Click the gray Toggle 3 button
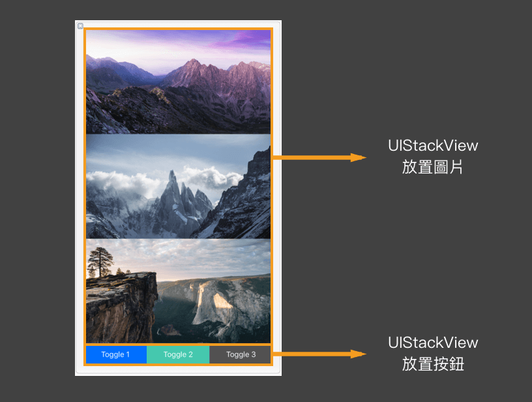The height and width of the screenshot is (402, 532). pyautogui.click(x=240, y=354)
